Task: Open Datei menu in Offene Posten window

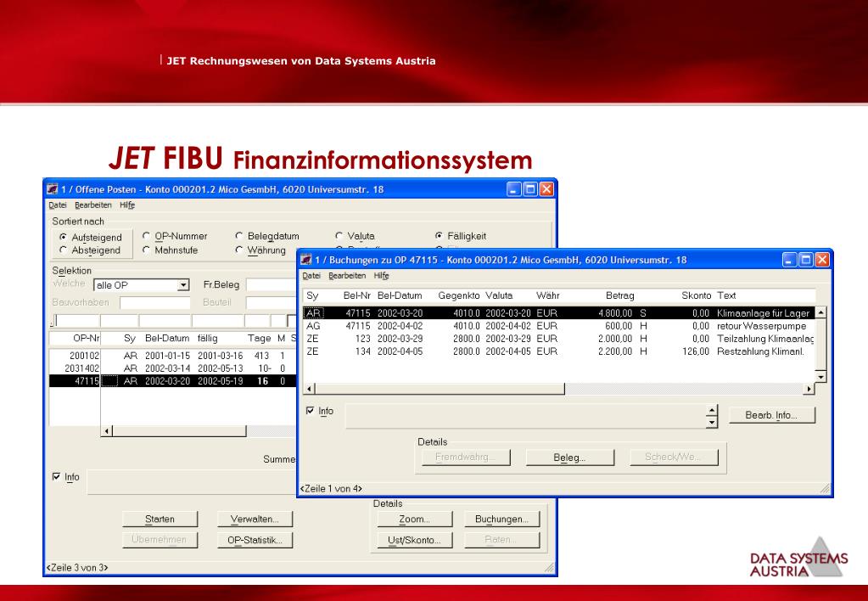Action: (x=58, y=205)
